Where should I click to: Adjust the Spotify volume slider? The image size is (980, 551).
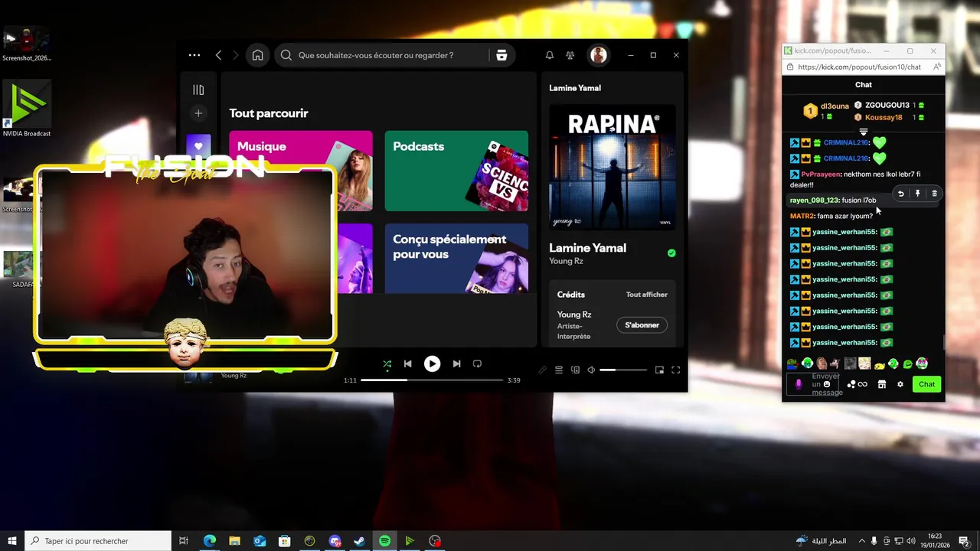[622, 370]
